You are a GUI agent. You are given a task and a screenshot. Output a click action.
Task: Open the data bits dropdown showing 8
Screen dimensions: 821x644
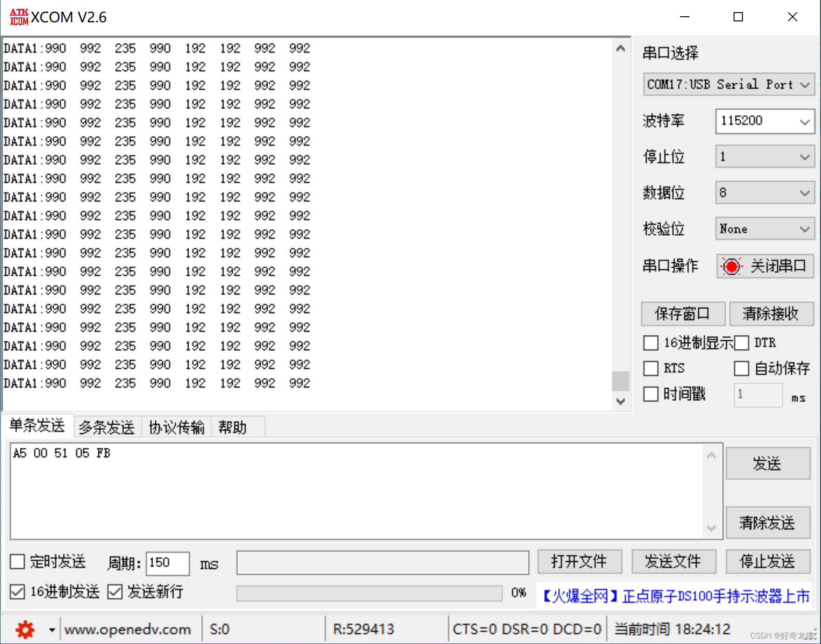pos(765,193)
